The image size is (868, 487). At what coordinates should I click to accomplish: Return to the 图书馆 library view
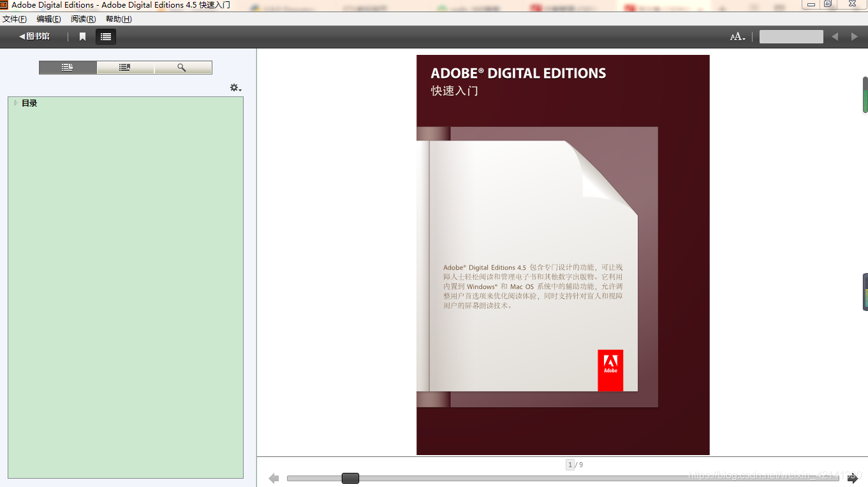click(x=34, y=36)
